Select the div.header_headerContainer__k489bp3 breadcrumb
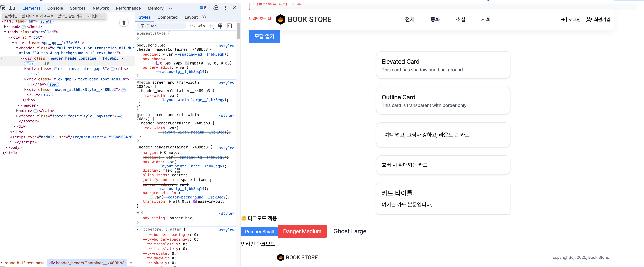The height and width of the screenshot is (267, 644). tap(87, 263)
